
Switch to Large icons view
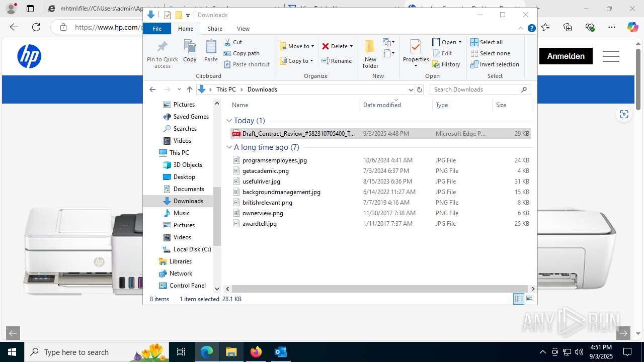tap(530, 299)
